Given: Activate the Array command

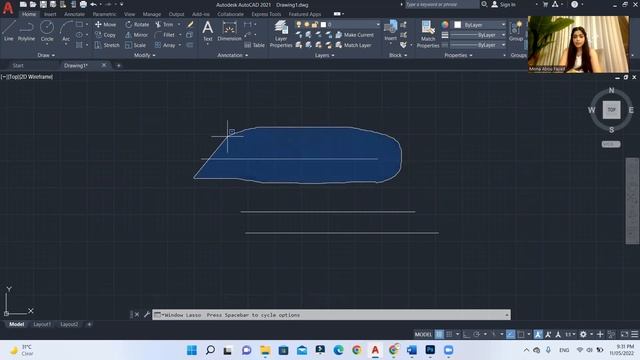Looking at the screenshot, I should tap(165, 45).
